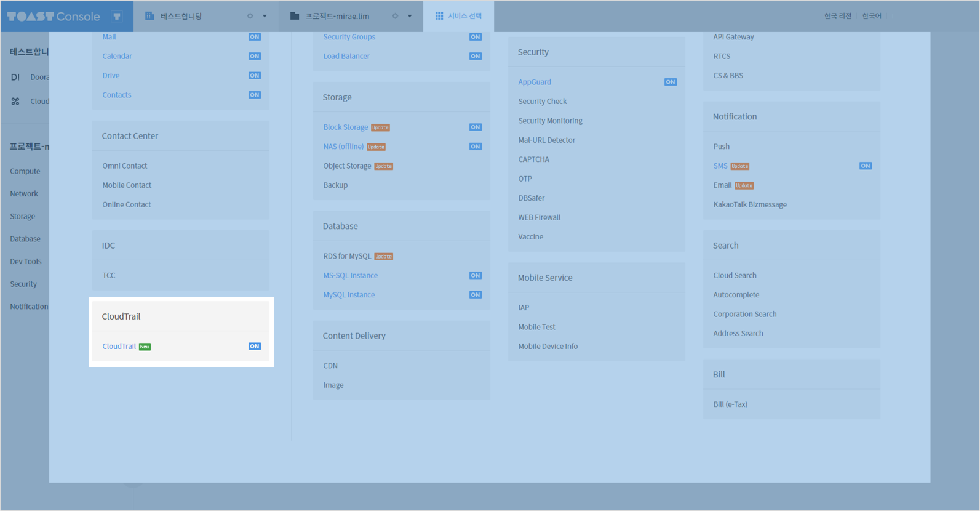
Task: Toggle the ON badge for Contacts
Action: pyautogui.click(x=255, y=95)
